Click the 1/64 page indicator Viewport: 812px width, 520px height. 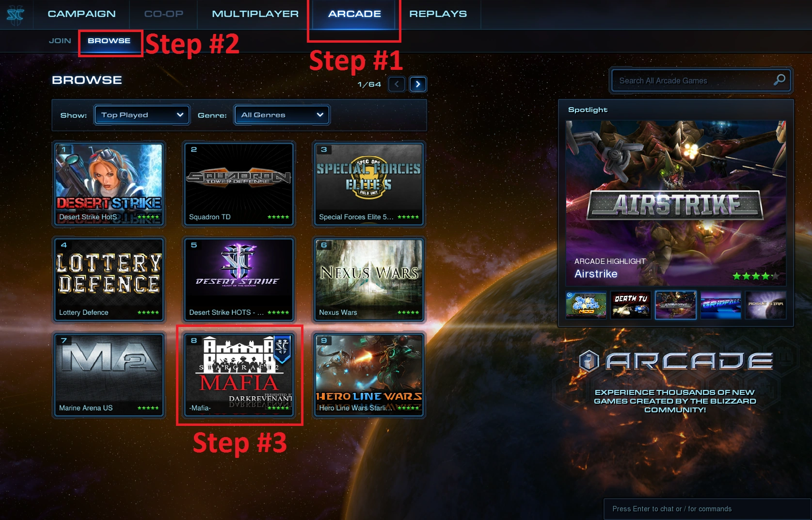pyautogui.click(x=369, y=84)
